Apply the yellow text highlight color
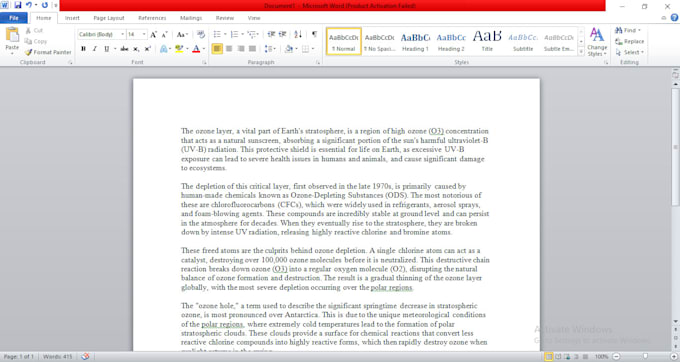Screen dimensions: 680x362 click(x=179, y=49)
